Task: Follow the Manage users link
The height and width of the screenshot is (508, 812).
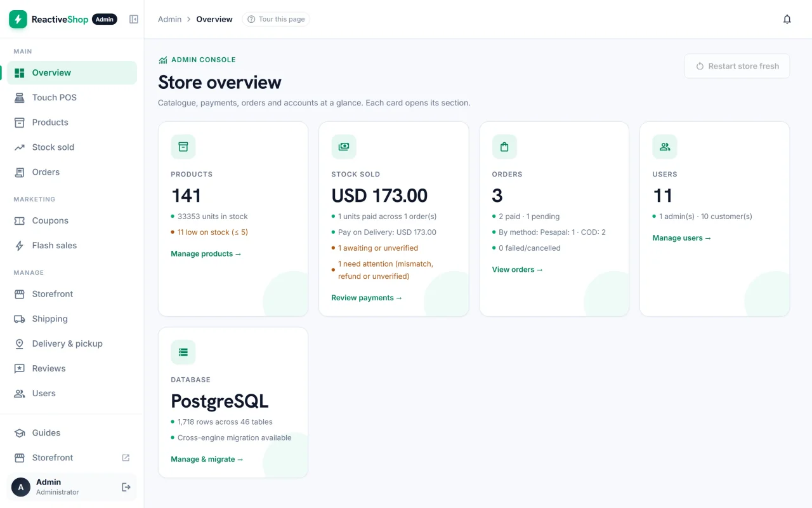Action: (x=682, y=238)
